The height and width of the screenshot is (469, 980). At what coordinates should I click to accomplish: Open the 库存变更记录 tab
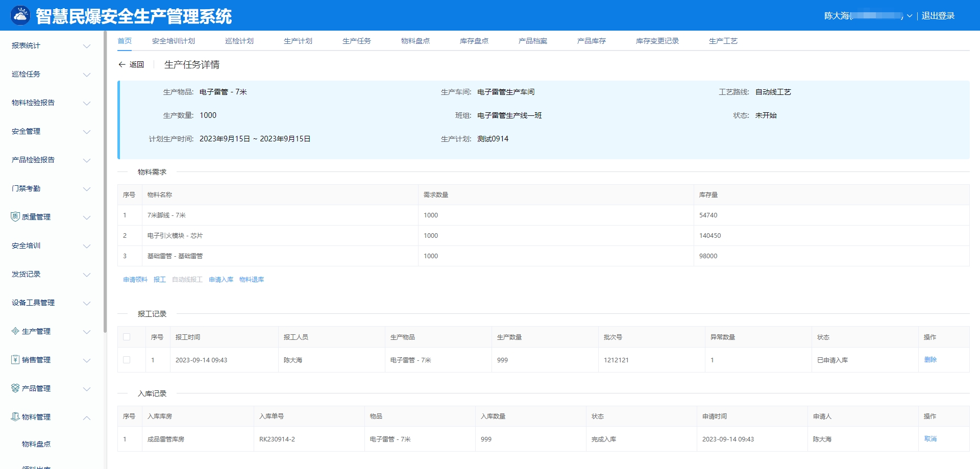tap(657, 41)
